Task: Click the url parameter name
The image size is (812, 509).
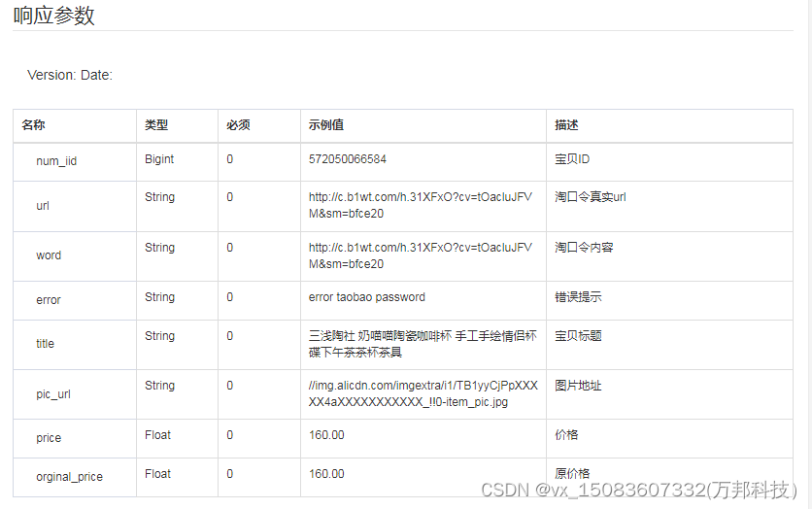Action: 43,206
